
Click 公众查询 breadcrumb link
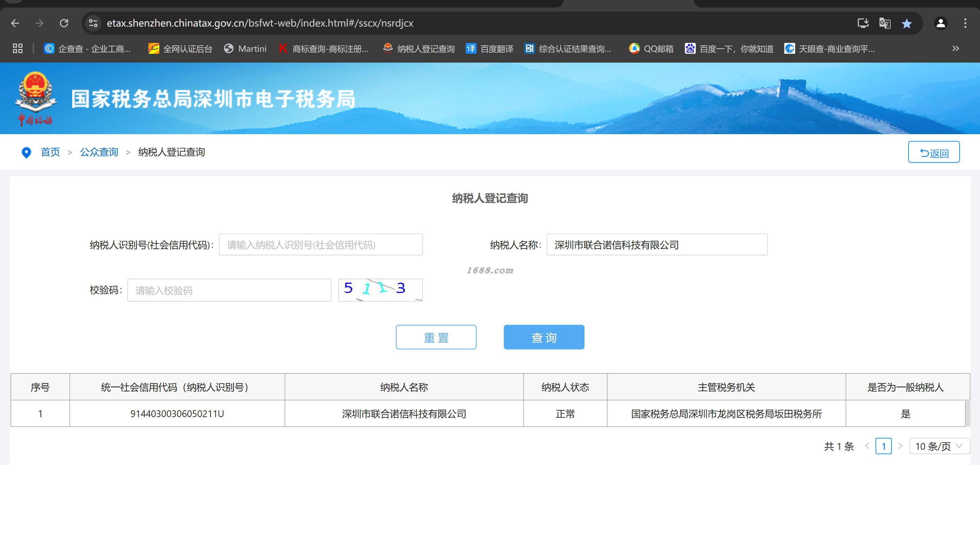[x=99, y=152]
